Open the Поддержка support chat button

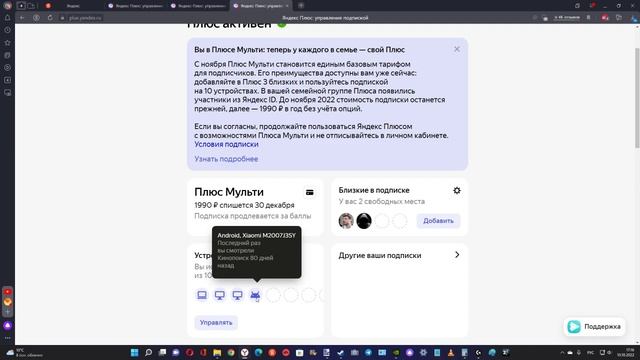(x=594, y=327)
